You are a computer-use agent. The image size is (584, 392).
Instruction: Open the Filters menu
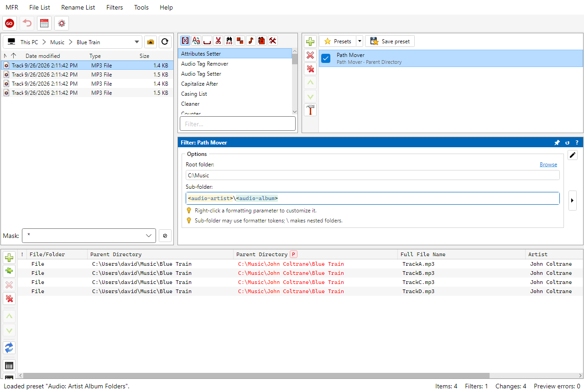point(115,7)
